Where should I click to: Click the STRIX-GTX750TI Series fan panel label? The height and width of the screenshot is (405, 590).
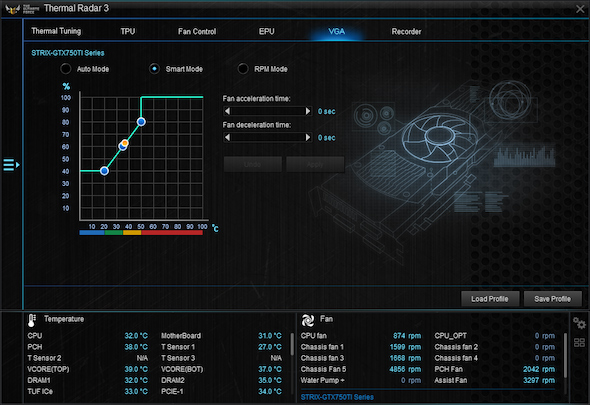pos(337,397)
